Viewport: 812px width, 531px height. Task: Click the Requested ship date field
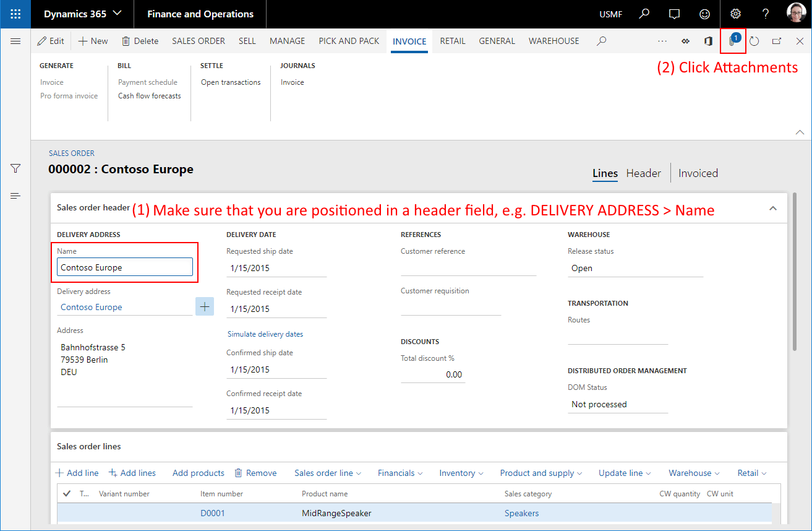coord(276,268)
